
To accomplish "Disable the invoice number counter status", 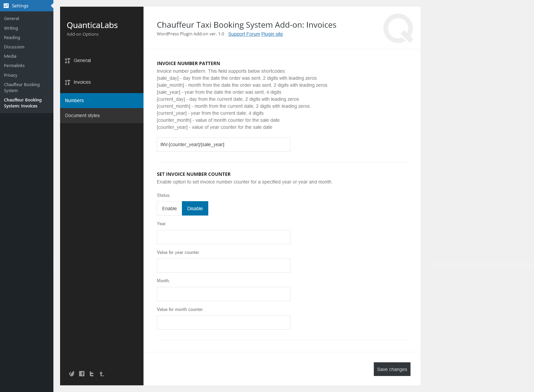I will pos(195,208).
